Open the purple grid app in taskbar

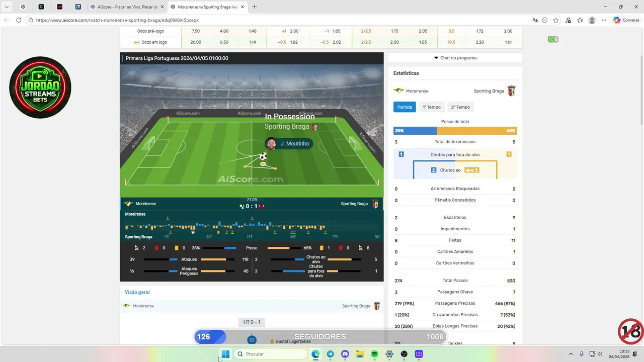point(419,354)
